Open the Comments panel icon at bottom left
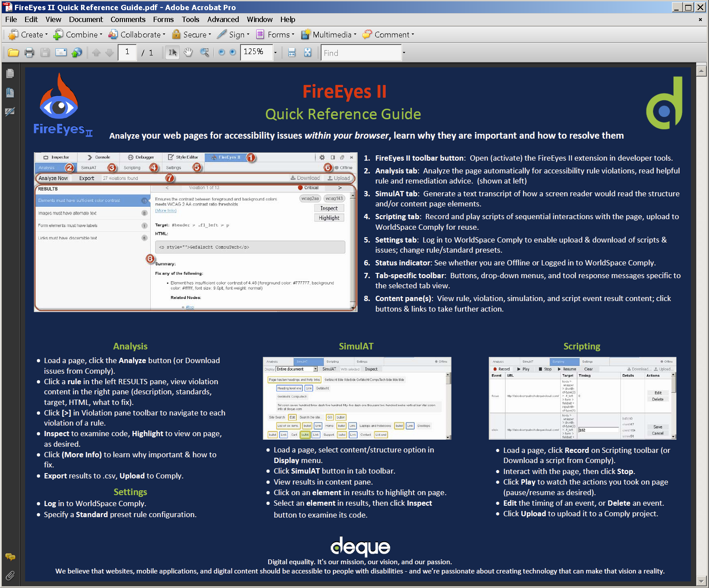The image size is (709, 588). tap(10, 557)
